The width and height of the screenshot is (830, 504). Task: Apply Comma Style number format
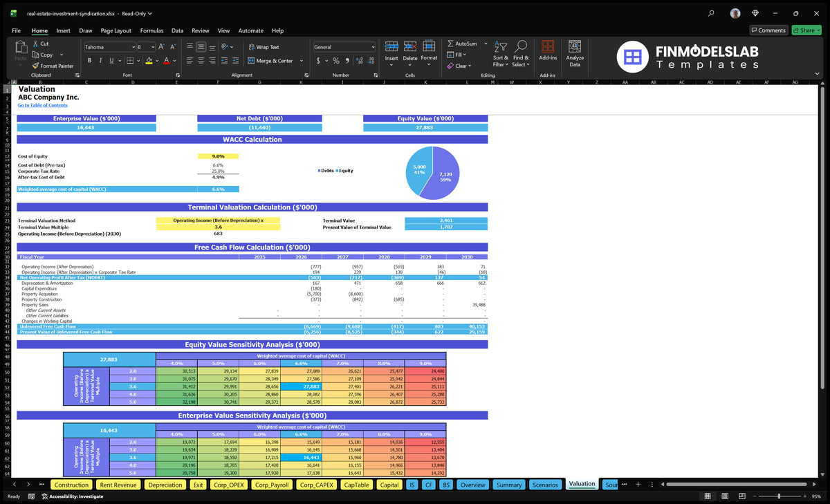point(347,61)
